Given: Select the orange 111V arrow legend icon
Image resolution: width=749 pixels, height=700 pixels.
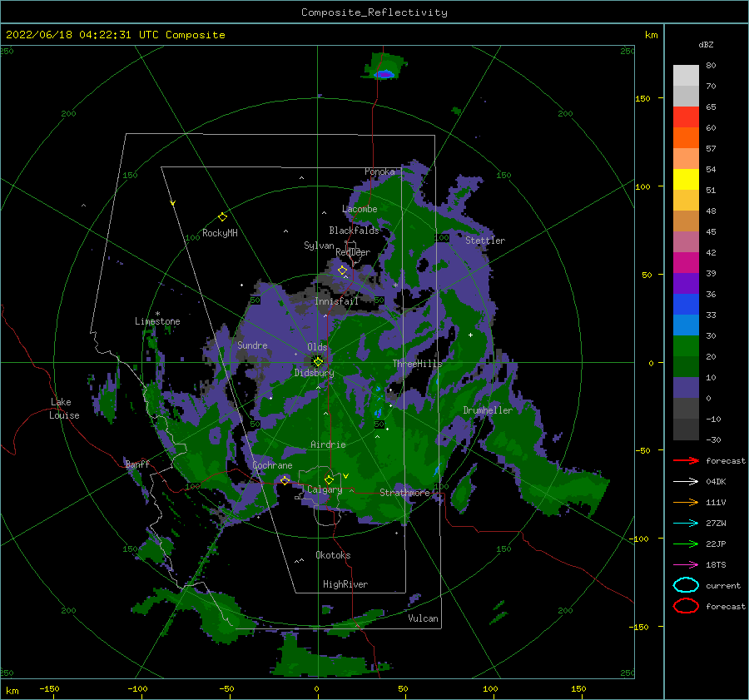Looking at the screenshot, I should [x=686, y=502].
